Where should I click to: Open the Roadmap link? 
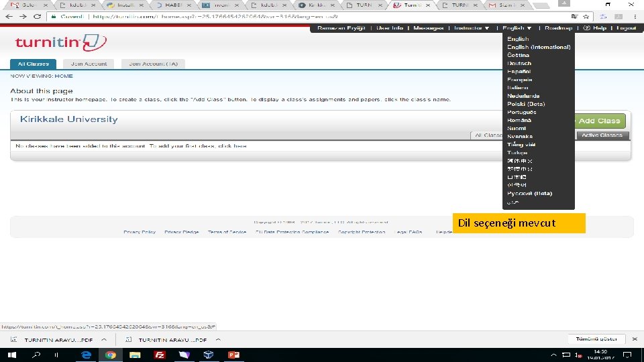559,28
